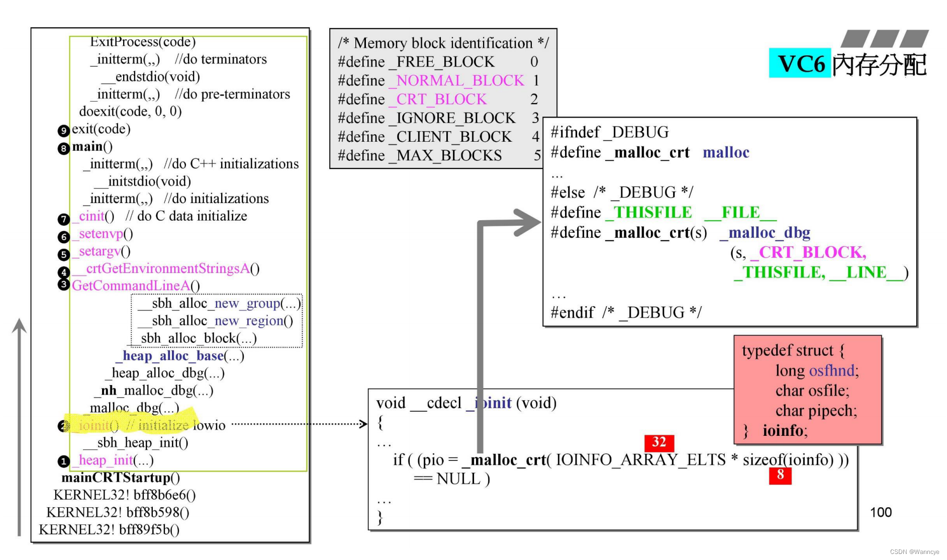The width and height of the screenshot is (947, 560).
Task: Click the green '_THISFILE' define name
Action: 649,213
